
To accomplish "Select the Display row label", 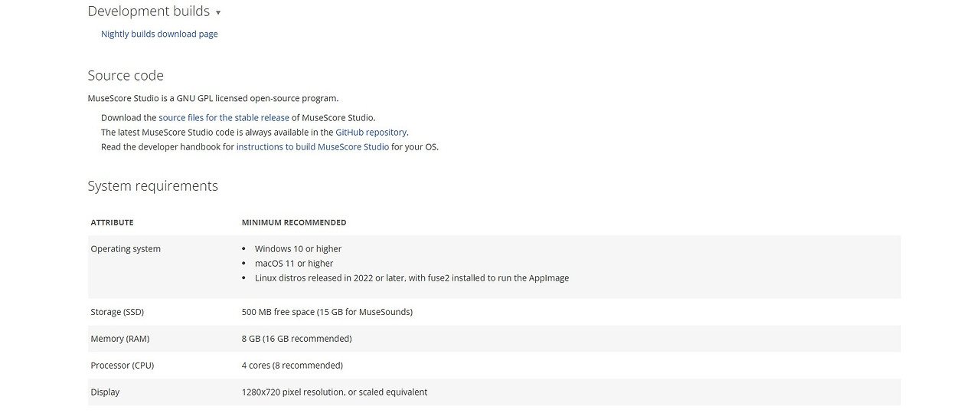I will click(105, 392).
